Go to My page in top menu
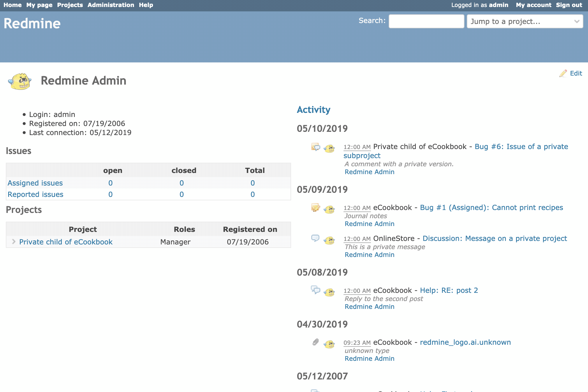588x392 pixels. (x=39, y=5)
